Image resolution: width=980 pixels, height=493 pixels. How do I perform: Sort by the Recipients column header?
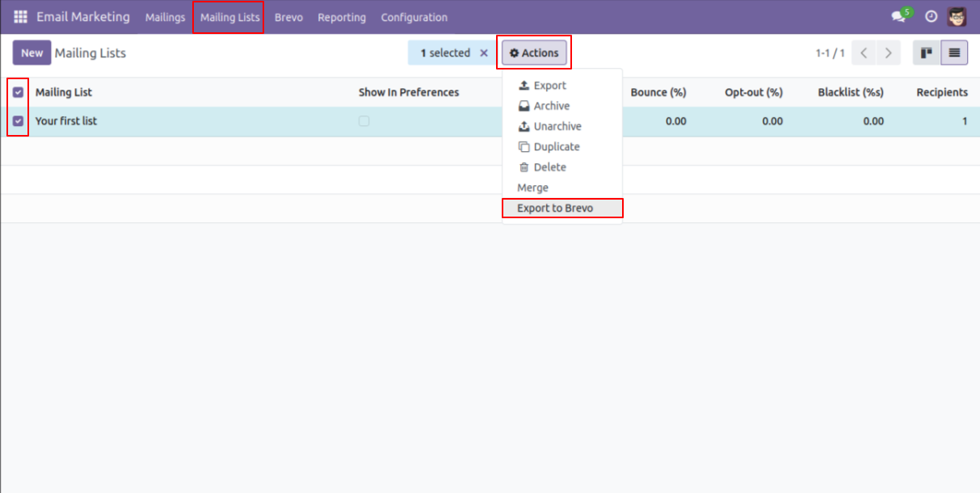point(941,92)
